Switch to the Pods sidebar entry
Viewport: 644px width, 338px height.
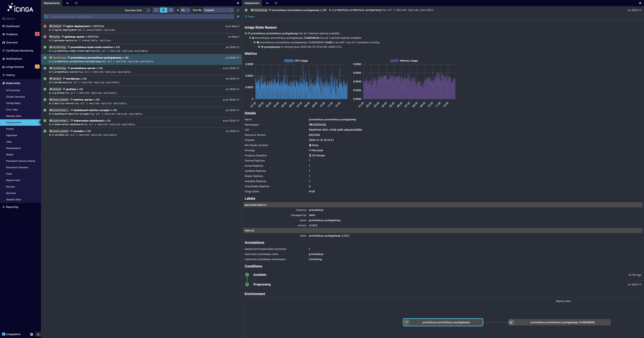(9, 174)
